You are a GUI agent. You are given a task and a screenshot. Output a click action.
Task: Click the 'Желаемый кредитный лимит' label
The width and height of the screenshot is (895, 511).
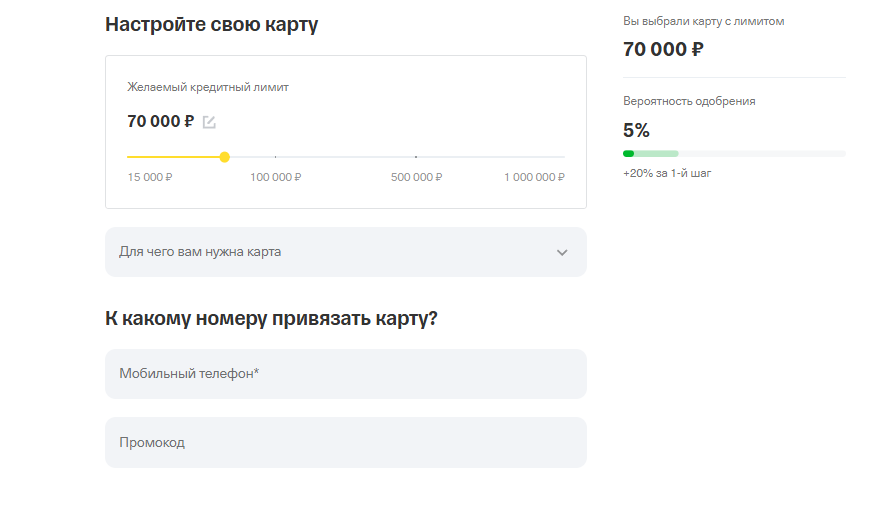(x=208, y=87)
